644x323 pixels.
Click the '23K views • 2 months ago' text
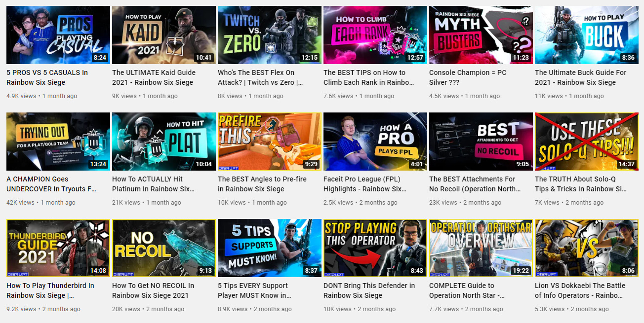[x=465, y=203]
